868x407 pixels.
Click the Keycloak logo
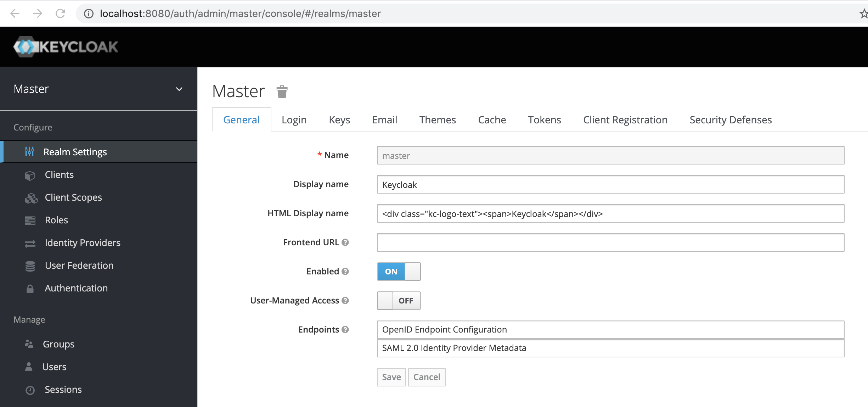(x=66, y=46)
